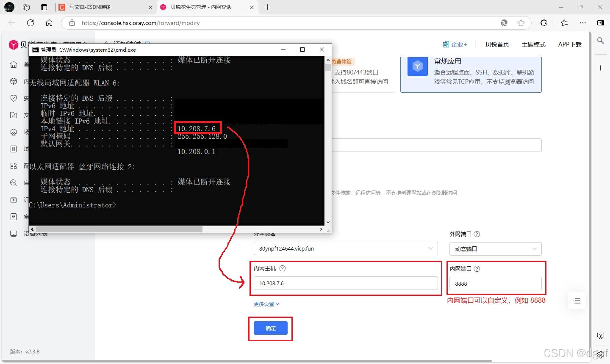Add the current page to favorites
This screenshot has height=364, width=610.
[521, 23]
